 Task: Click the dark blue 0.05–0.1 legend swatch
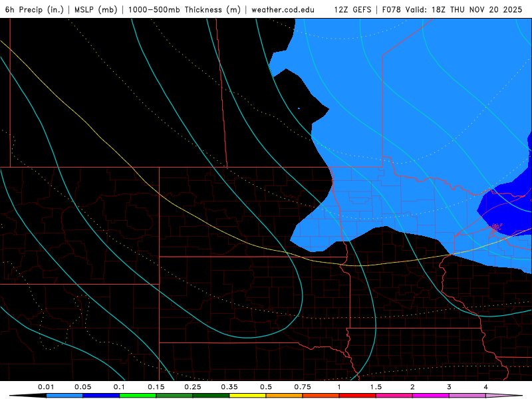pos(101,396)
